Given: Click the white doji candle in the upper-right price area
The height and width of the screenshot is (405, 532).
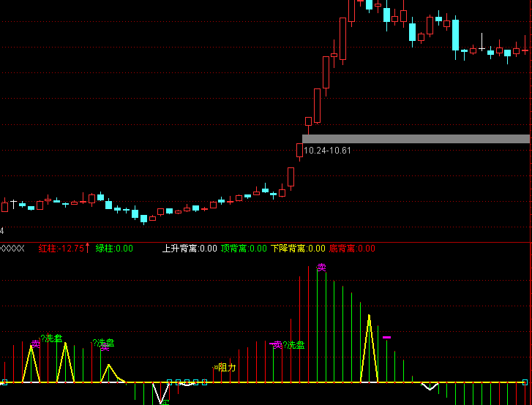Looking at the screenshot, I should (x=482, y=42).
